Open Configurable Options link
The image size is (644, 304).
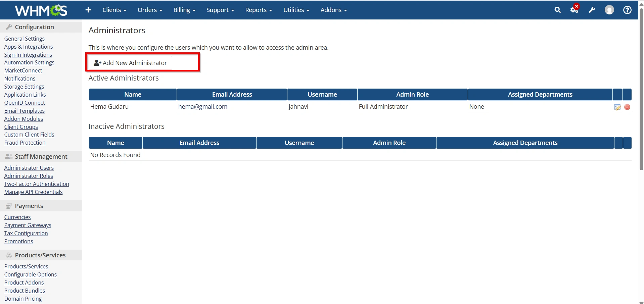pyautogui.click(x=31, y=274)
